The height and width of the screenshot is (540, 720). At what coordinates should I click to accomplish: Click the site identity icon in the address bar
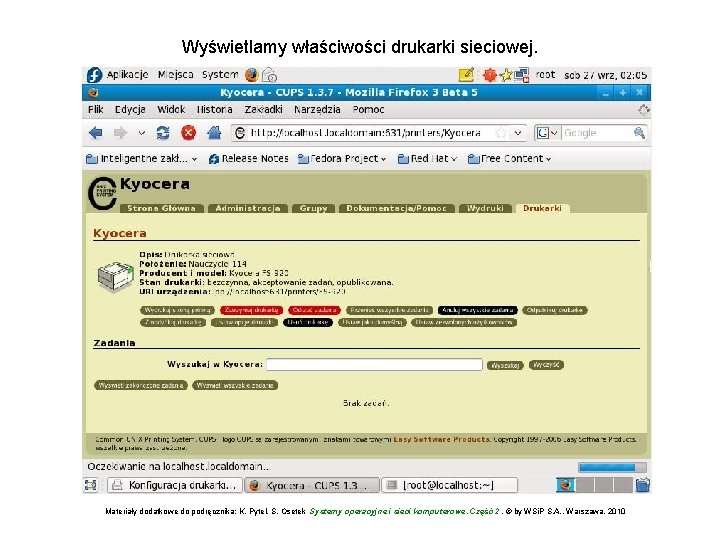[x=239, y=133]
